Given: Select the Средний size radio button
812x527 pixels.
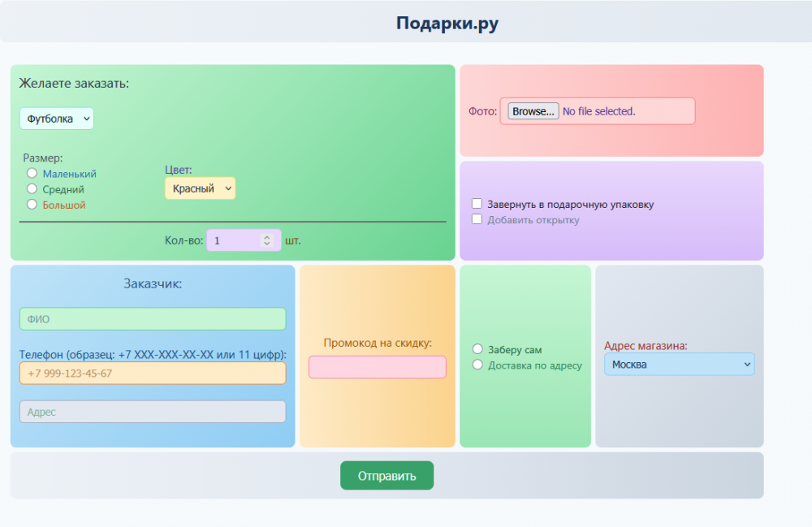Looking at the screenshot, I should point(32,188).
